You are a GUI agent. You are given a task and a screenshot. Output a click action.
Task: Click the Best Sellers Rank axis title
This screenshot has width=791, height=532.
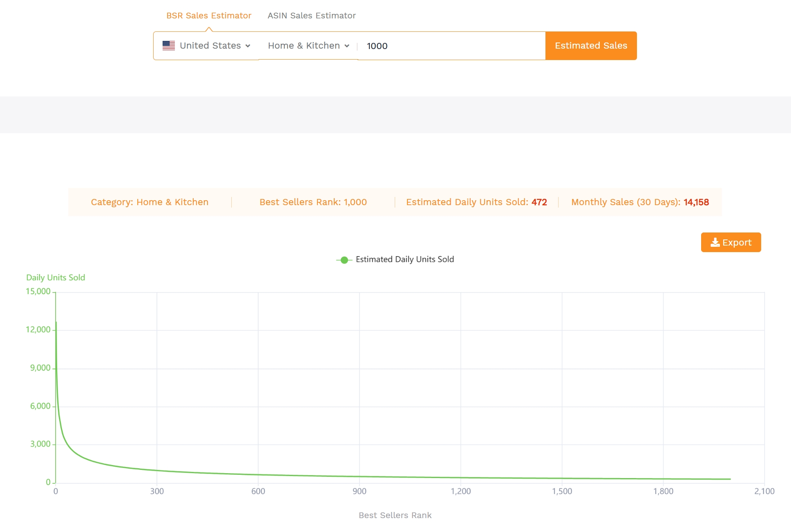point(395,515)
